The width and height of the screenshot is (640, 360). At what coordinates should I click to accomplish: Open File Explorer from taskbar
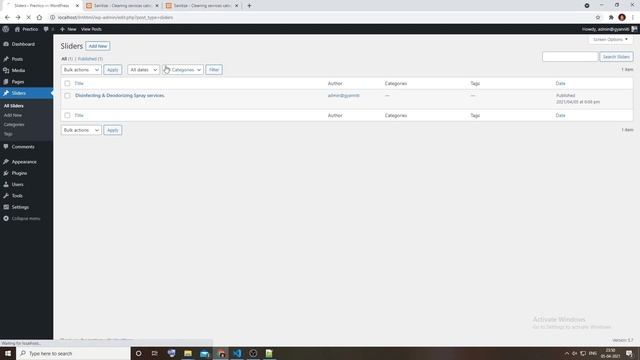coord(188,353)
